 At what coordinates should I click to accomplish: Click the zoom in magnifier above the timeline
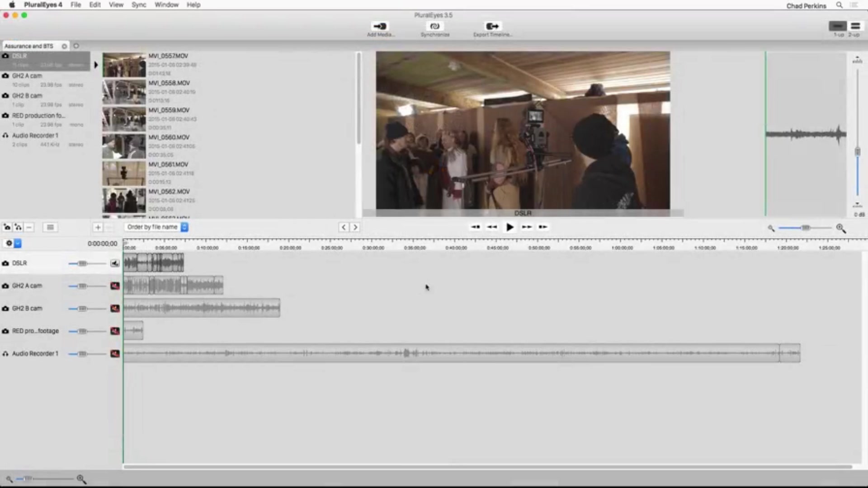(x=840, y=228)
